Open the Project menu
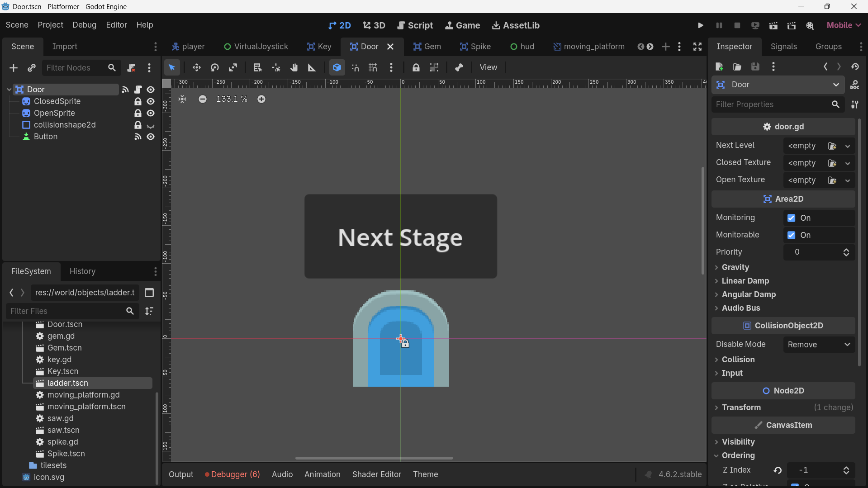868x488 pixels. pos(50,25)
